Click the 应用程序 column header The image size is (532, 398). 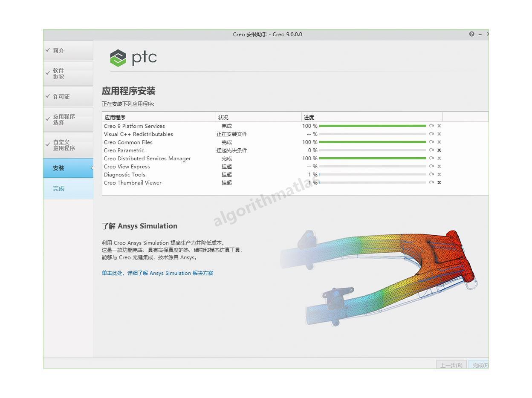pyautogui.click(x=159, y=117)
